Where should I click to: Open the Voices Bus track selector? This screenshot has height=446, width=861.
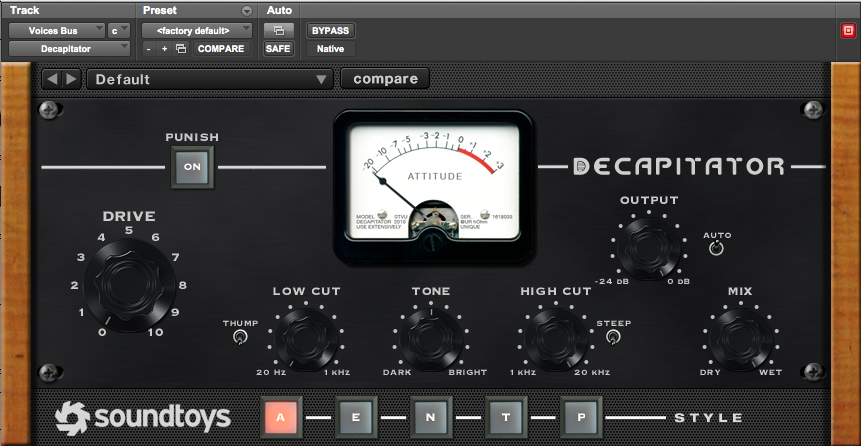(x=57, y=31)
